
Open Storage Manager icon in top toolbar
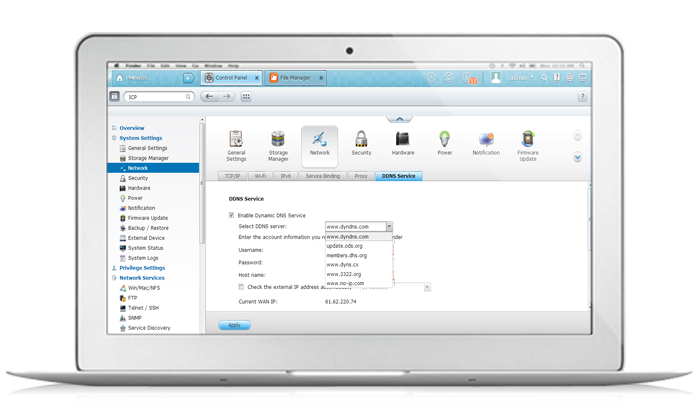tap(278, 145)
